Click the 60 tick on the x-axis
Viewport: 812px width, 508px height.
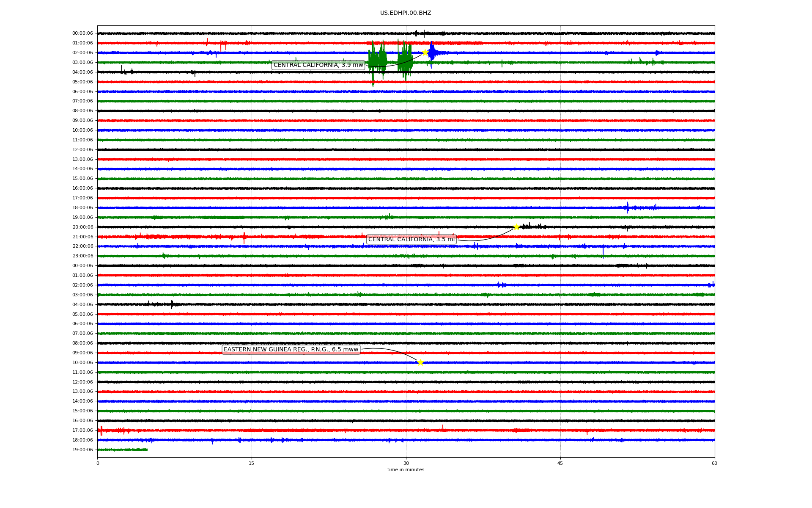click(714, 463)
